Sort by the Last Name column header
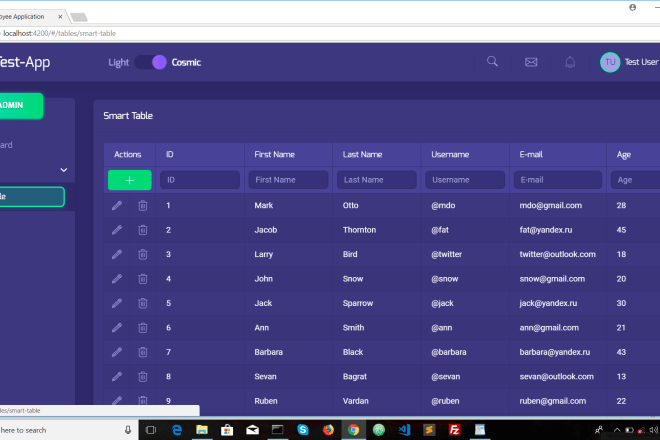The width and height of the screenshot is (660, 440). tap(362, 155)
